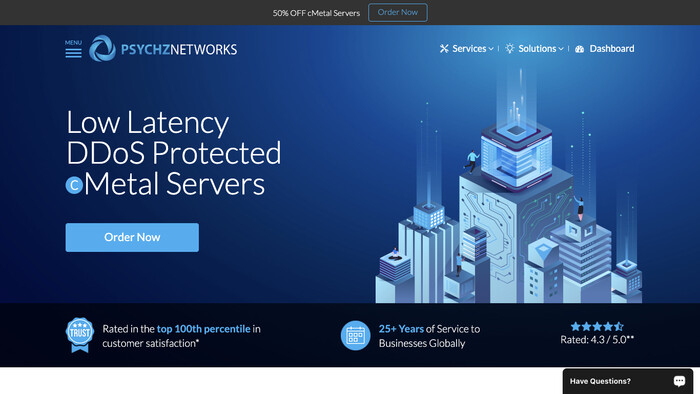Click the 25+ Years highlighted text
The height and width of the screenshot is (394, 700).
401,329
